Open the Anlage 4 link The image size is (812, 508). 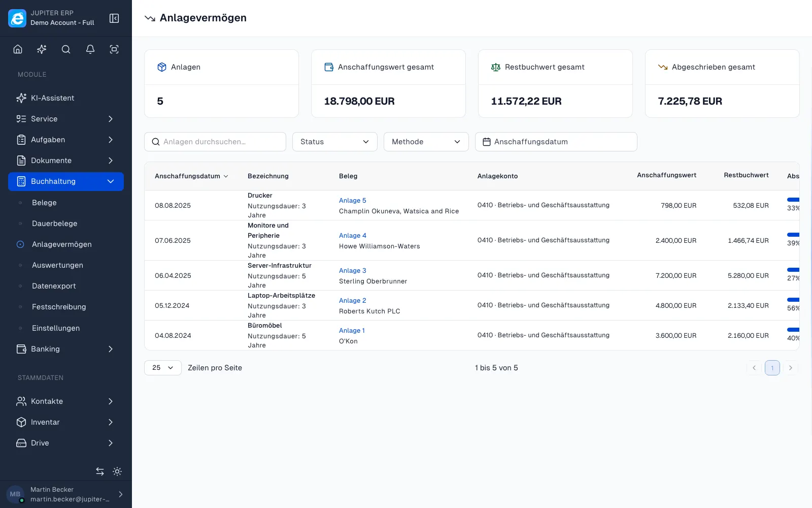point(353,236)
